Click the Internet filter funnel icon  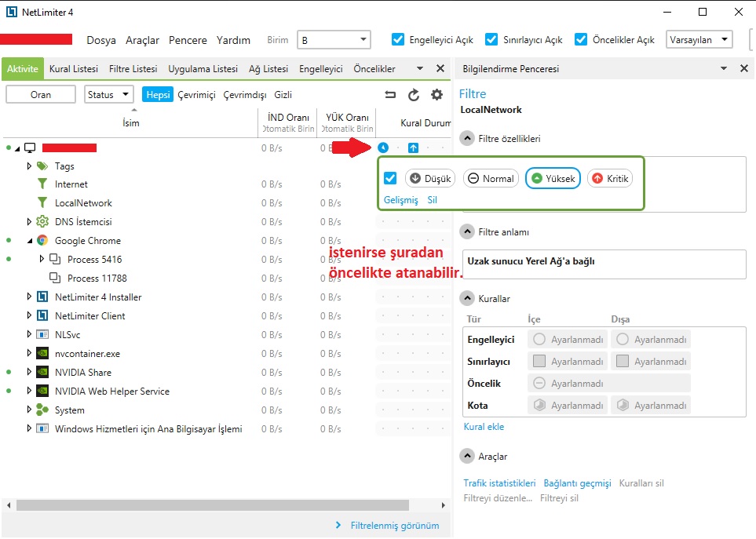coord(42,184)
